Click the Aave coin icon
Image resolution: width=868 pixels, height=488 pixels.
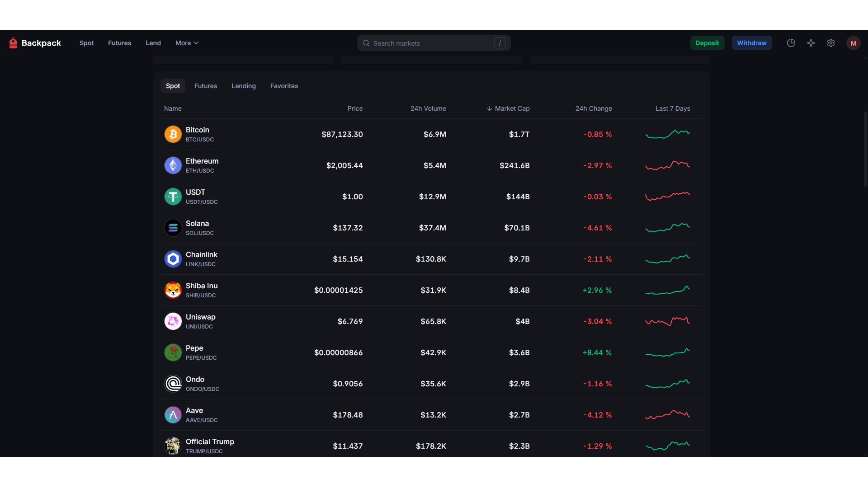(173, 415)
